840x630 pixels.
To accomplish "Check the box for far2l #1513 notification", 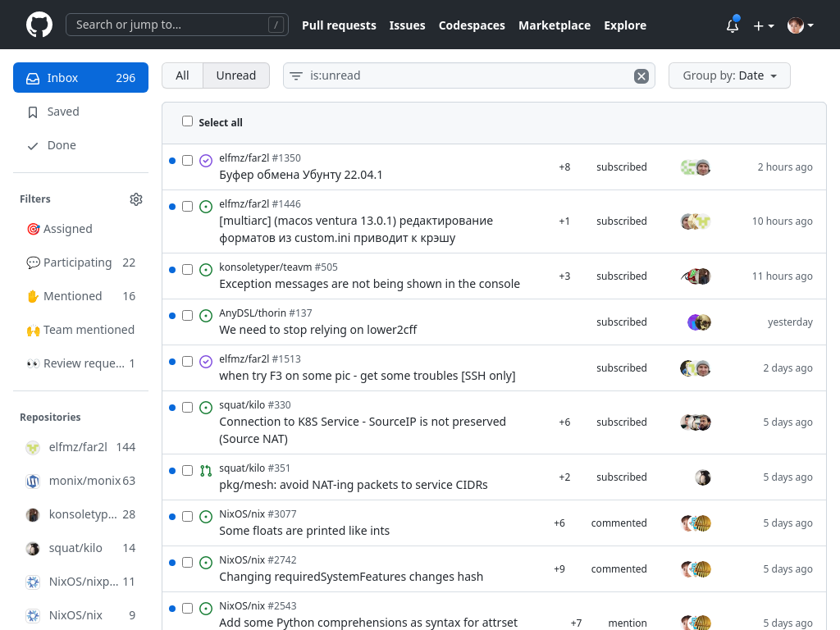I will pyautogui.click(x=187, y=362).
